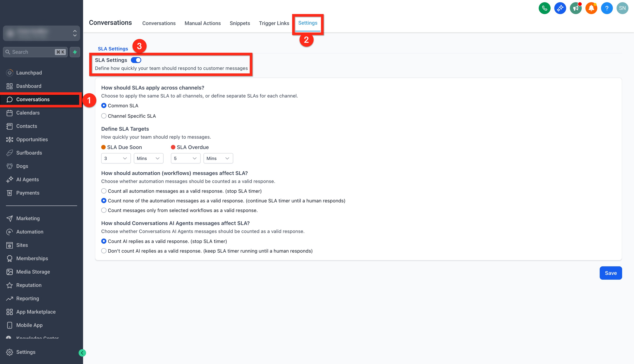Click the blue Ask AI sparkle icon
Viewport: 634px width, 364px height.
click(560, 8)
